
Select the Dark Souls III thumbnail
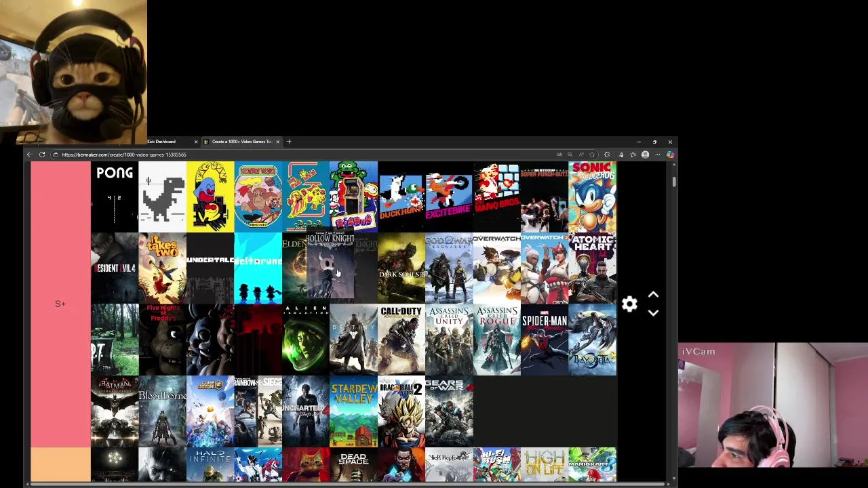click(x=401, y=268)
